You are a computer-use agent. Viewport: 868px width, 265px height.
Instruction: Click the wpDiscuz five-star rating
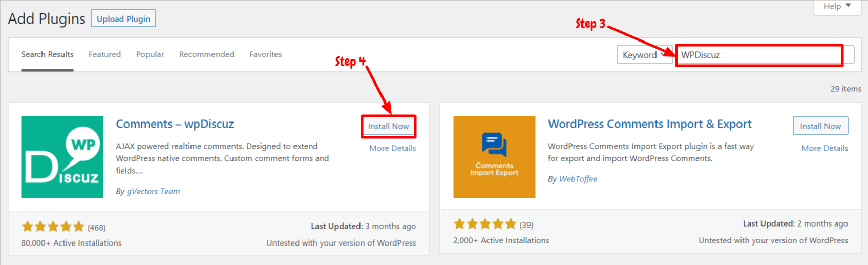(53, 227)
